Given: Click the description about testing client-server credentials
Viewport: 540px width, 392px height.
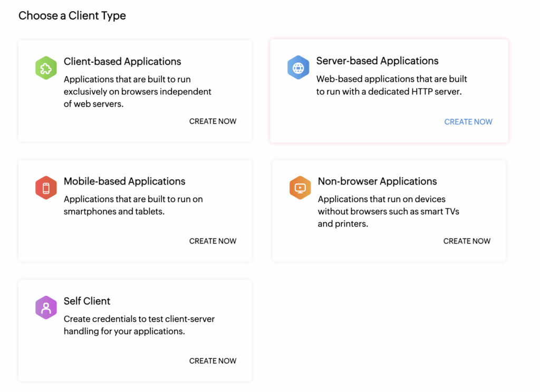Looking at the screenshot, I should (x=139, y=325).
